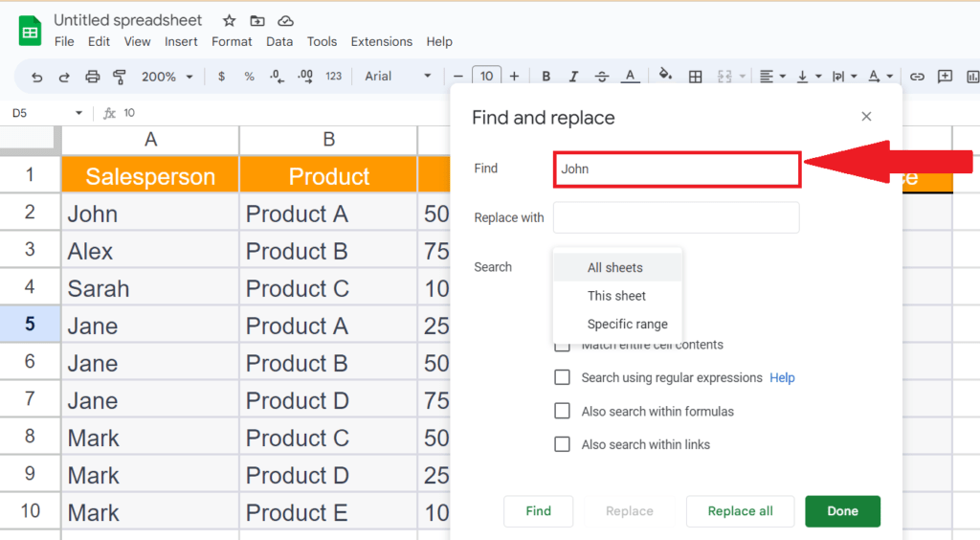980x540 pixels.
Task: Decrease decimal places icon
Action: [277, 77]
